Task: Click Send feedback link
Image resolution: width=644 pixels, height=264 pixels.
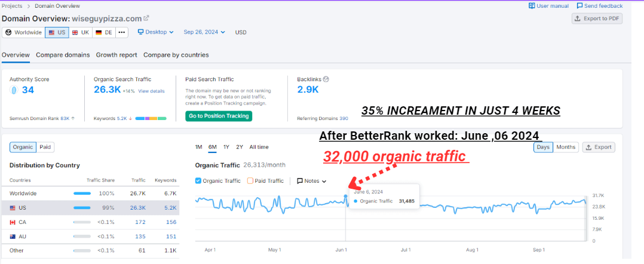Action: point(600,6)
